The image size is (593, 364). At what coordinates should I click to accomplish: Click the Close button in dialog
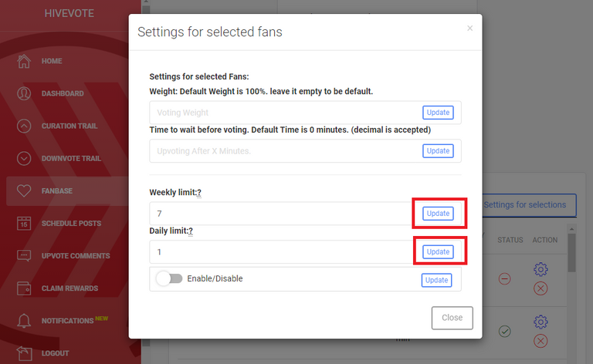(452, 318)
